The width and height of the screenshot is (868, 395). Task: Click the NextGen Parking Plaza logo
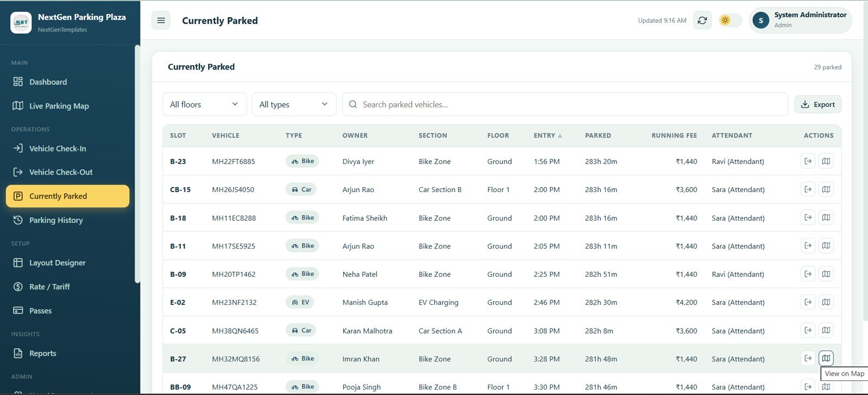(x=21, y=22)
